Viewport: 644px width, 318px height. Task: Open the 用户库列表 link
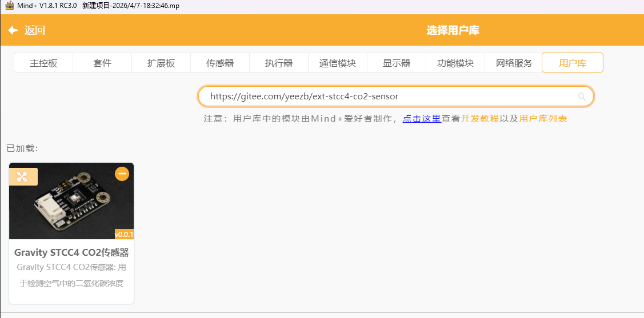pyautogui.click(x=543, y=119)
